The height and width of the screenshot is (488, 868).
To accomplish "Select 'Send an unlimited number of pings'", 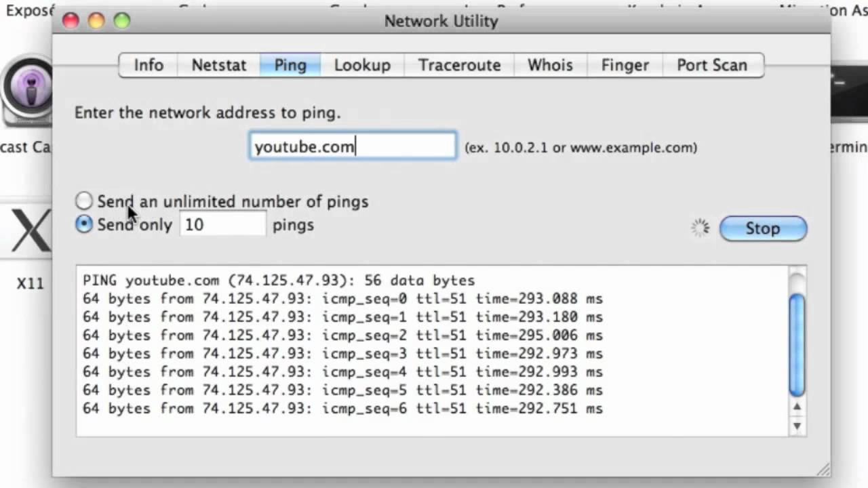I will [x=83, y=201].
